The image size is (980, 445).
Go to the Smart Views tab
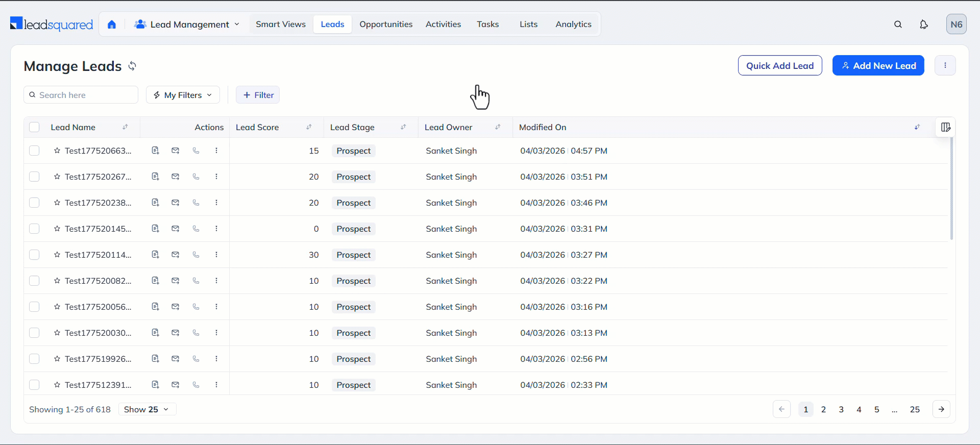(280, 24)
